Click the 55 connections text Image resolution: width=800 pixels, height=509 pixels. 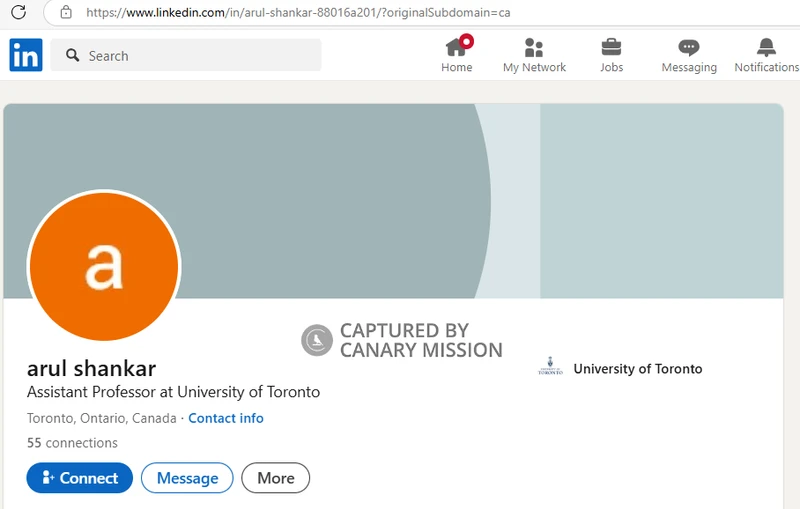(72, 443)
